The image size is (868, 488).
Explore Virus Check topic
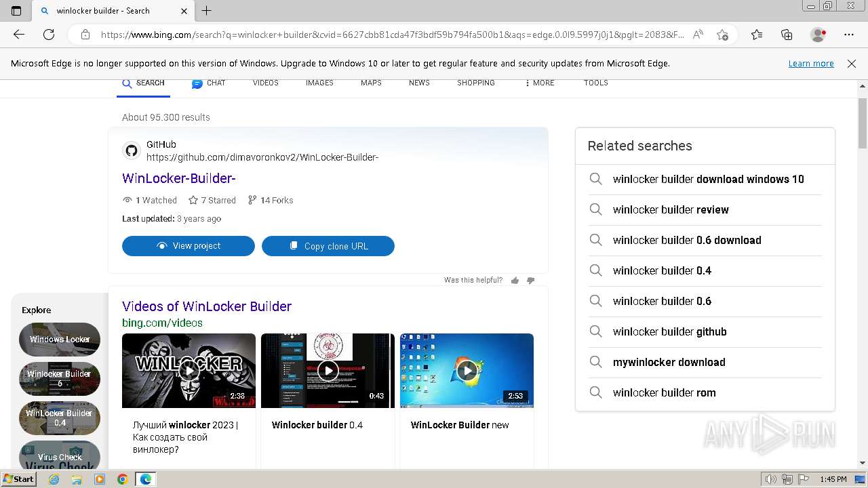point(60,455)
